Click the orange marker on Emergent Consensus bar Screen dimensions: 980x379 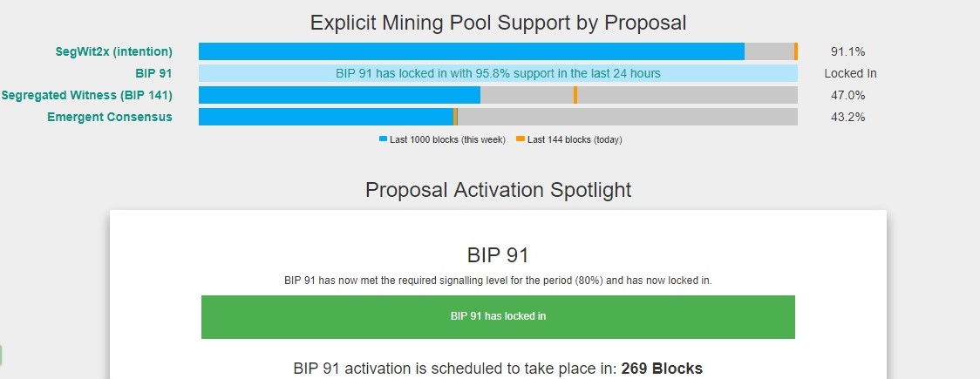point(456,117)
